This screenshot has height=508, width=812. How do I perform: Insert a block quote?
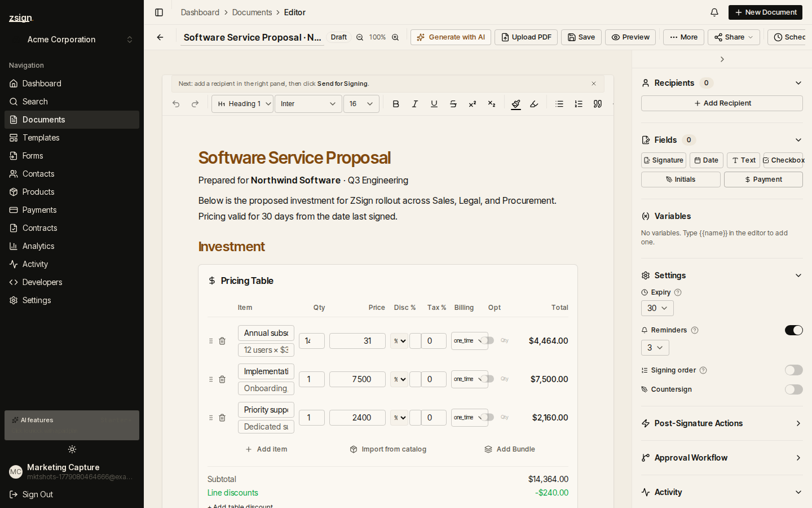[598, 104]
